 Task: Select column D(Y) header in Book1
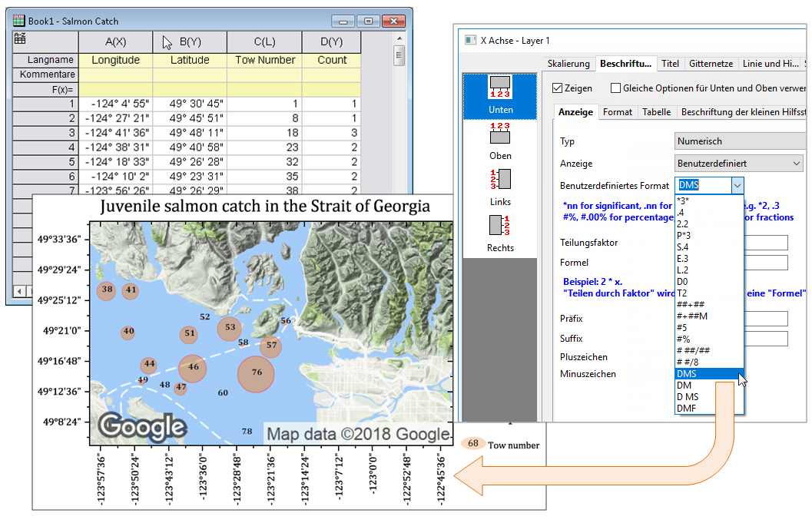pos(331,42)
